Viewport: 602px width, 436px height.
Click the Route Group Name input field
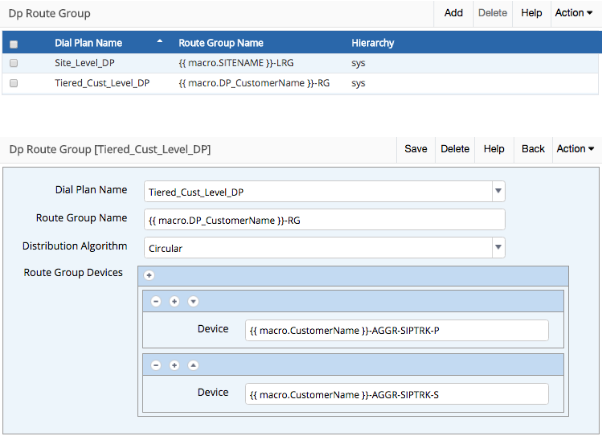tap(324, 219)
